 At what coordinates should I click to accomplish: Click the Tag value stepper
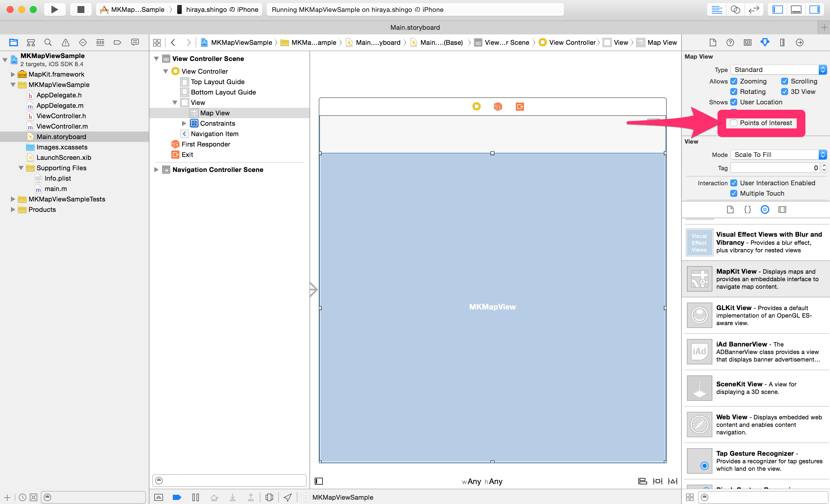[x=824, y=168]
